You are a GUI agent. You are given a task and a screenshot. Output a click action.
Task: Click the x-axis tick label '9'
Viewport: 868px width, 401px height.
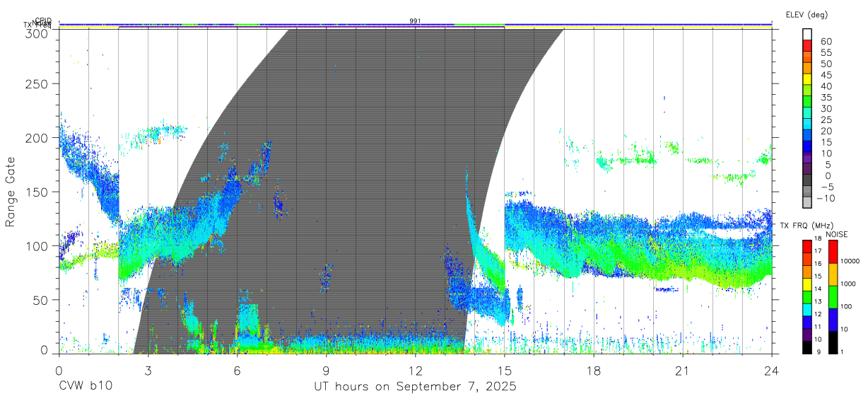point(326,371)
